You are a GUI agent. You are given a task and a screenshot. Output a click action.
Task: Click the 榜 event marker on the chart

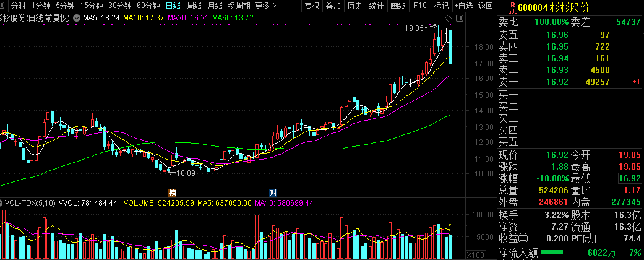click(172, 191)
